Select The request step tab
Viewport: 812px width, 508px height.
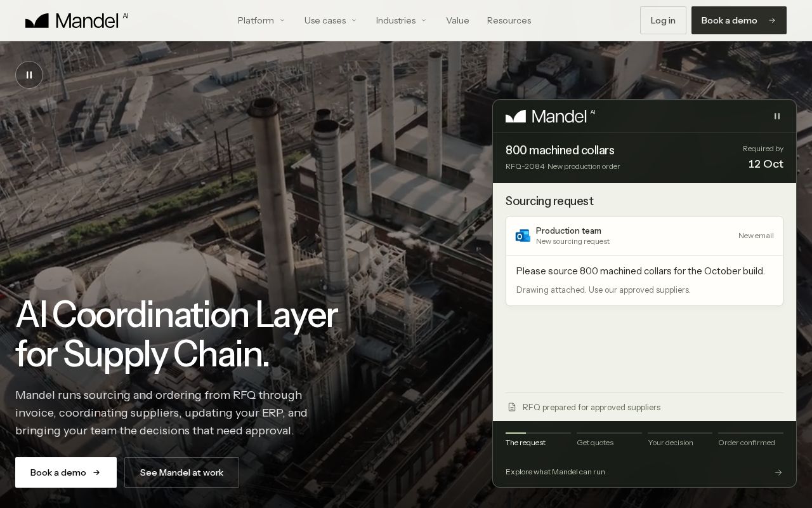click(538, 439)
